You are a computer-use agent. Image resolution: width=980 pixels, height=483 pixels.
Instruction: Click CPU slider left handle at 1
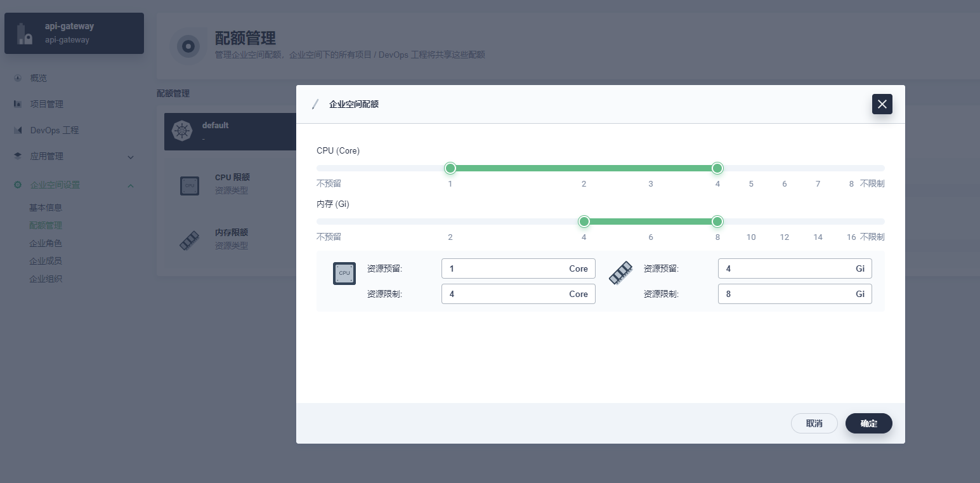point(450,168)
